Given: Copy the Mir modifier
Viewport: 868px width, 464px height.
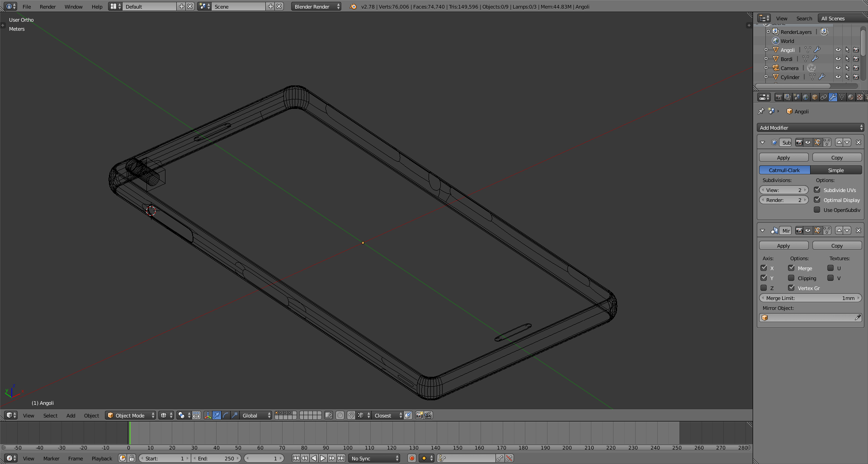Looking at the screenshot, I should tap(837, 245).
